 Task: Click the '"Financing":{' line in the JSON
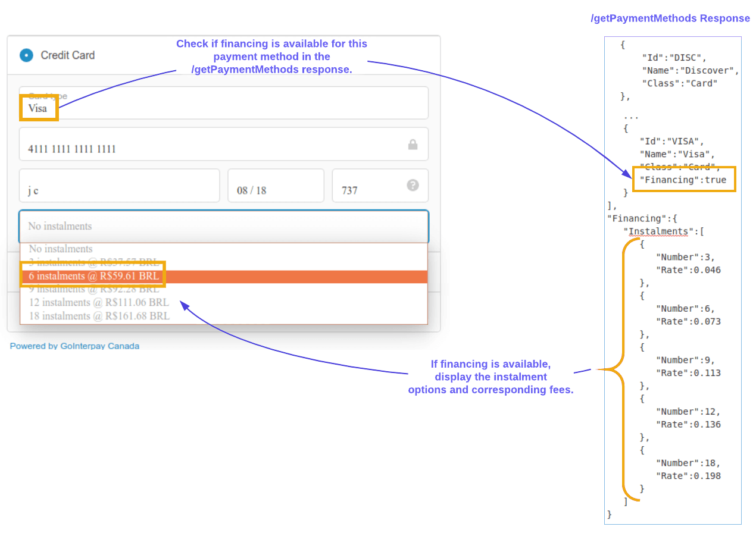pyautogui.click(x=642, y=218)
